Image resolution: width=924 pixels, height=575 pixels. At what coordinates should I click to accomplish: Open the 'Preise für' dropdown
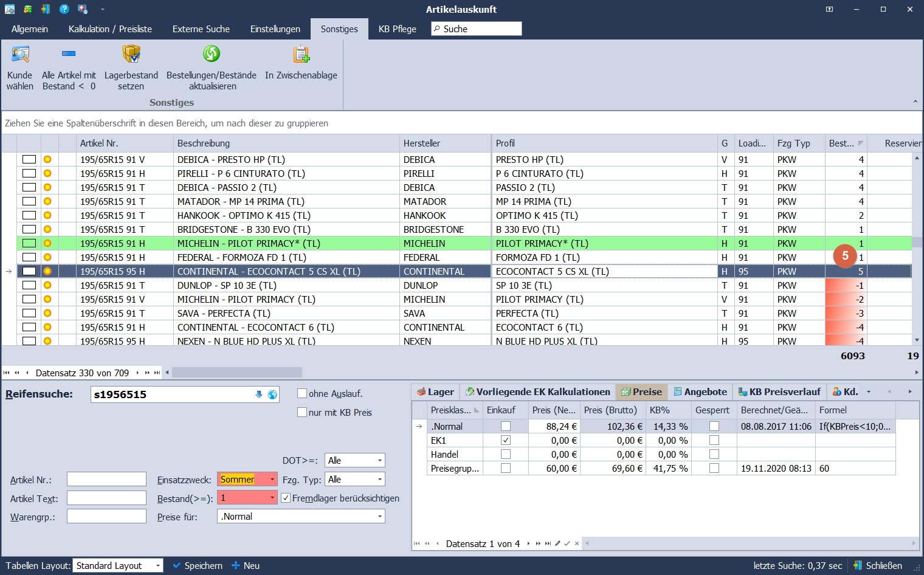coord(380,517)
